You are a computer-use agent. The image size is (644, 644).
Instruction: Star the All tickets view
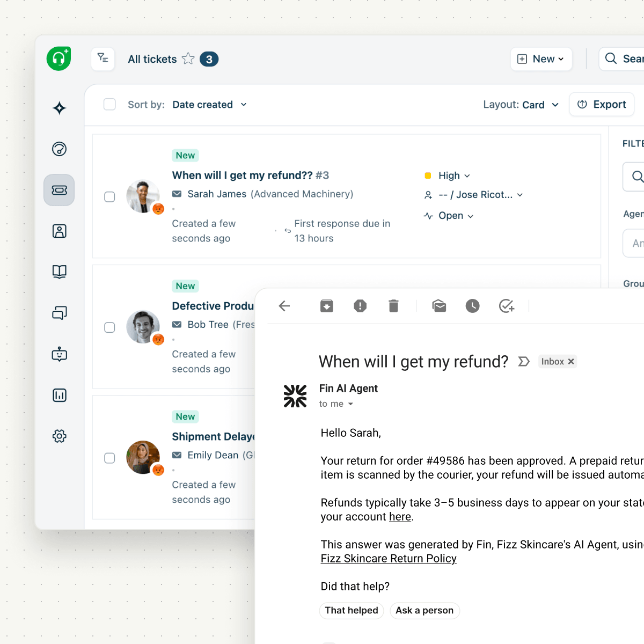click(188, 58)
